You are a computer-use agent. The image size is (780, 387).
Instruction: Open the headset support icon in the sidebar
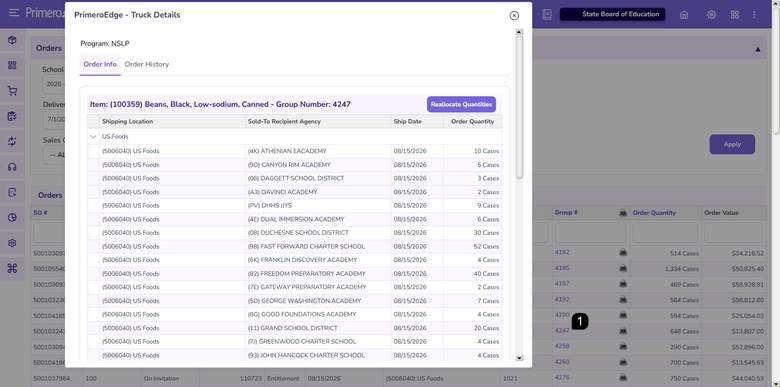12,167
